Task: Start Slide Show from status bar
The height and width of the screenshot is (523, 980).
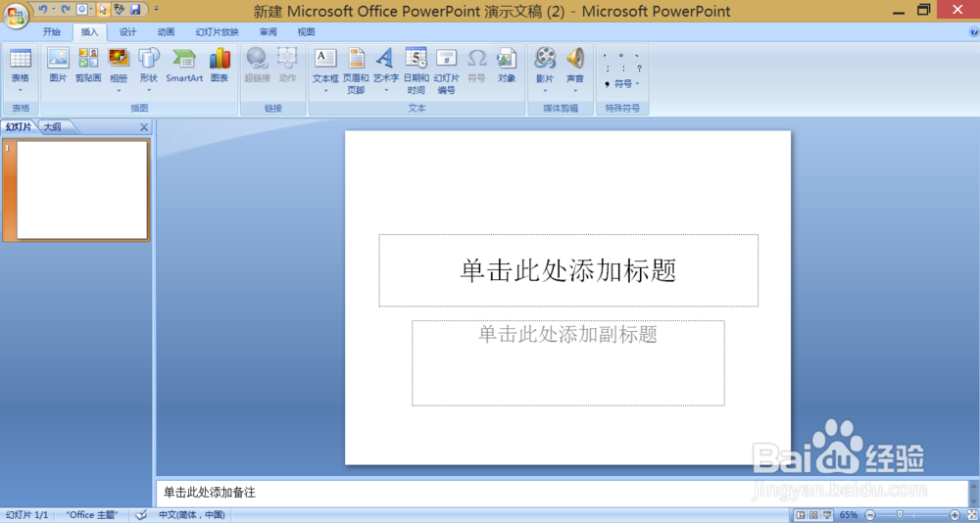Action: pos(826,515)
